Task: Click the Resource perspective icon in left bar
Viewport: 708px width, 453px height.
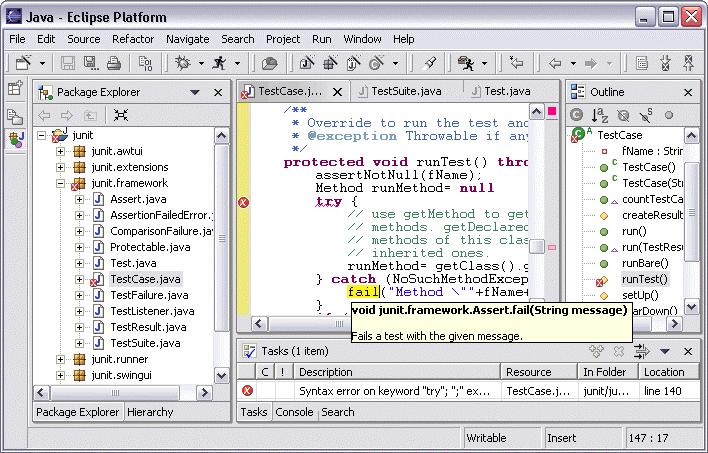Action: point(14,117)
